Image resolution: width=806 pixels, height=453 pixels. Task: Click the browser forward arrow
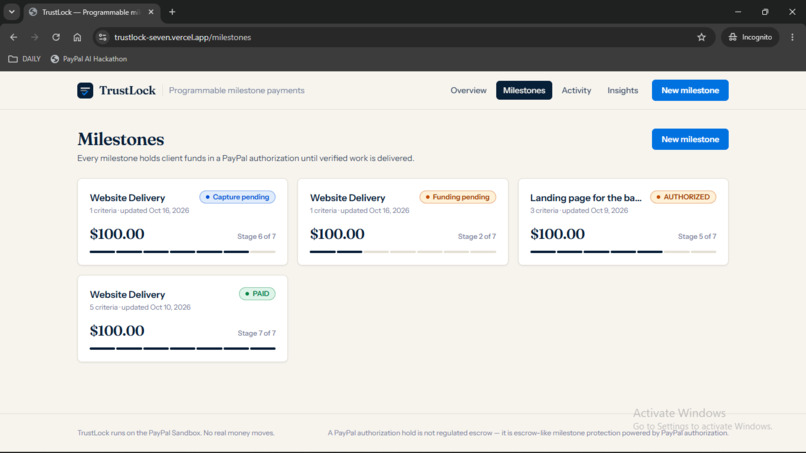(x=34, y=37)
